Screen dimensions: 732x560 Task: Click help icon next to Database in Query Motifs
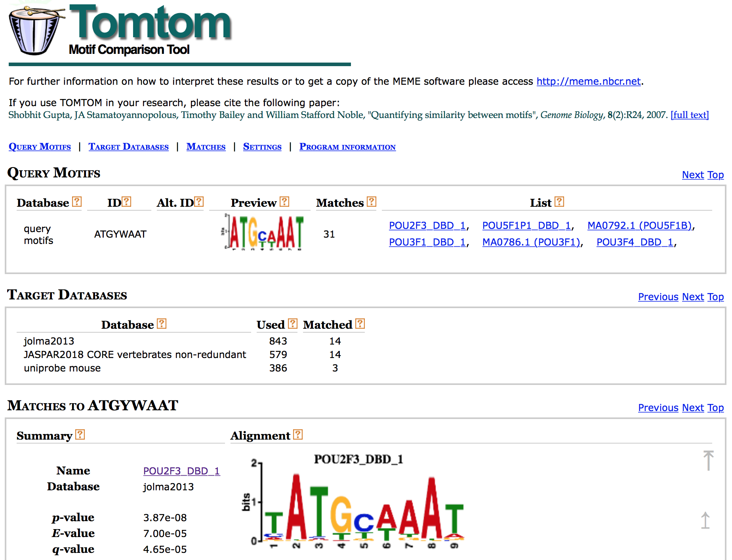click(x=77, y=202)
